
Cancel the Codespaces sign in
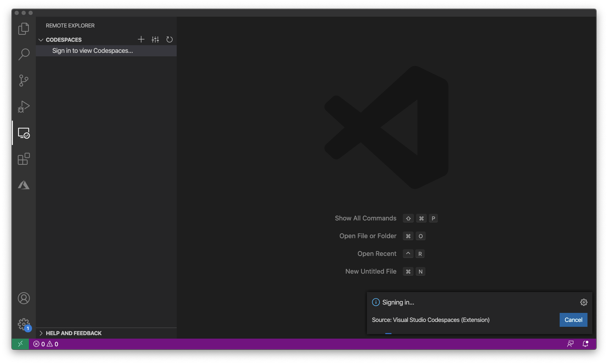tap(573, 320)
